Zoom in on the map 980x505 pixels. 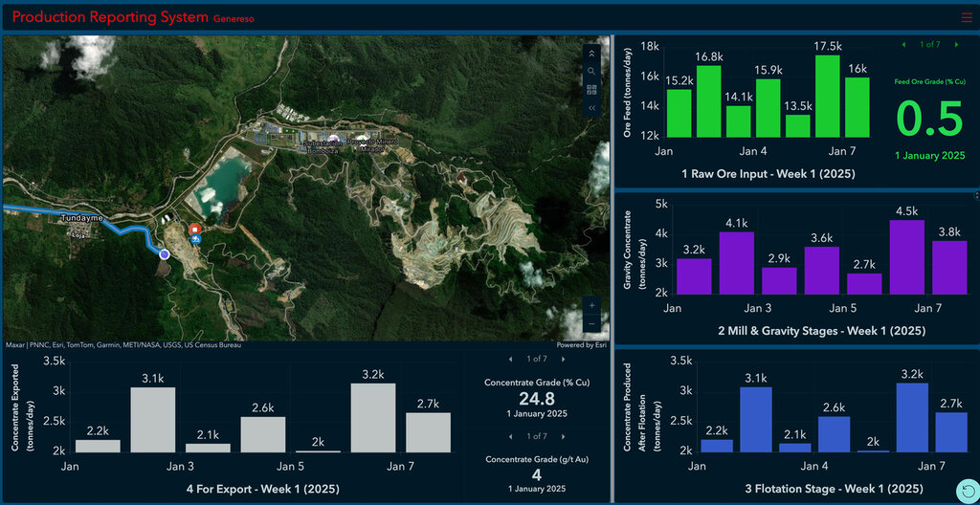pos(591,305)
